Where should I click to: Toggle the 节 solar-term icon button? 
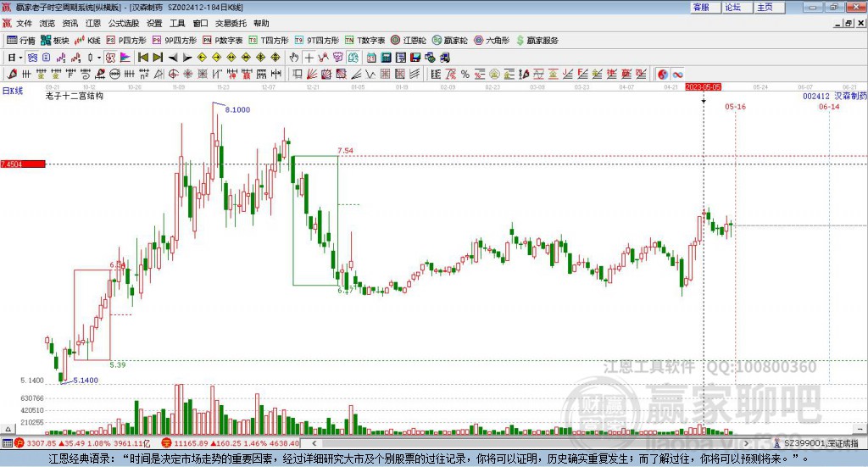coord(337,58)
